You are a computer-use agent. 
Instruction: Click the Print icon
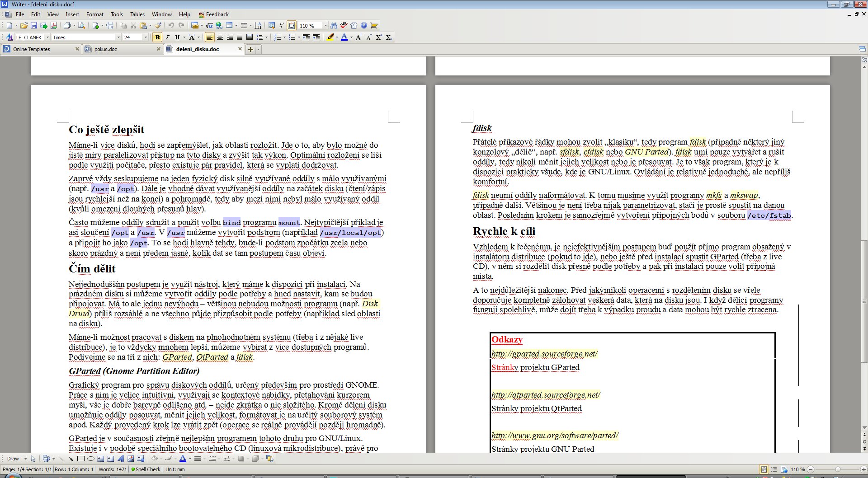point(67,26)
